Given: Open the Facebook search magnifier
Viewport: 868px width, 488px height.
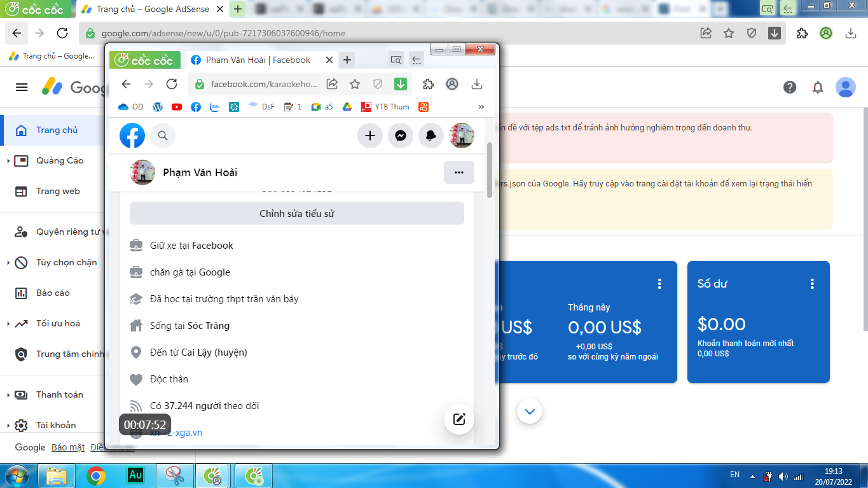Looking at the screenshot, I should [163, 136].
